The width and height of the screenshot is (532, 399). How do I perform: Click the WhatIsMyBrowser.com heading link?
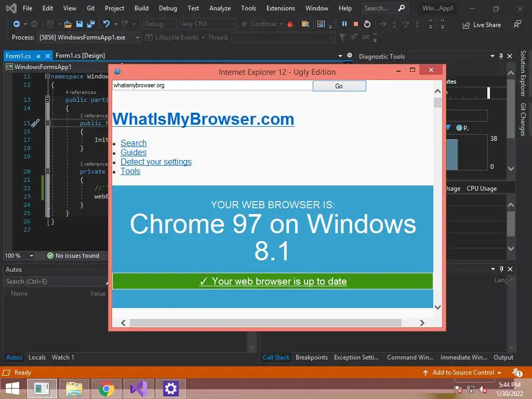203,119
